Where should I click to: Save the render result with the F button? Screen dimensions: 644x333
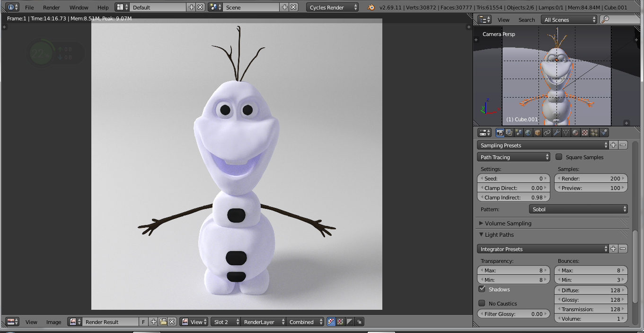[143, 322]
